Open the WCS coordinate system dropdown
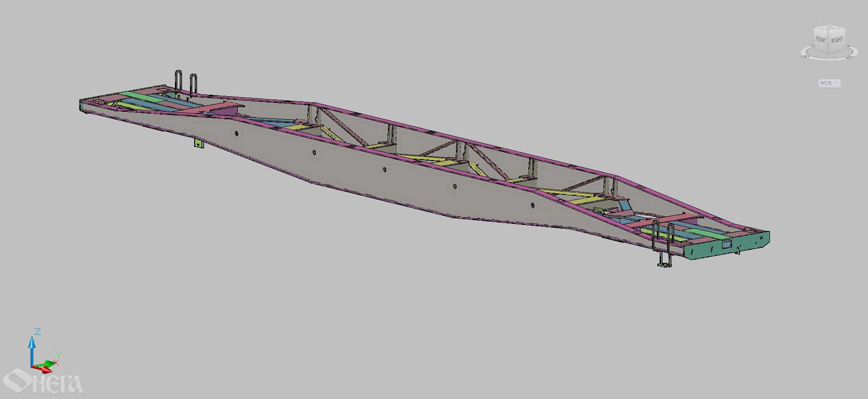The height and width of the screenshot is (399, 868). point(829,83)
